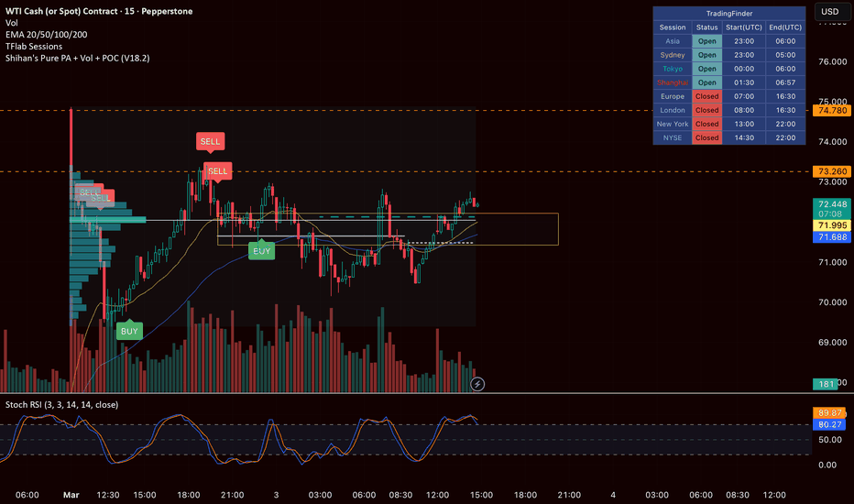
Task: Click the Asia session Open status cell
Action: [x=706, y=41]
